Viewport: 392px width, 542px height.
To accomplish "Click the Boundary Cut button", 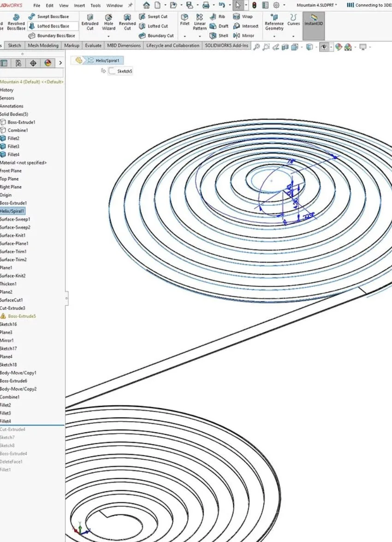I will (156, 36).
